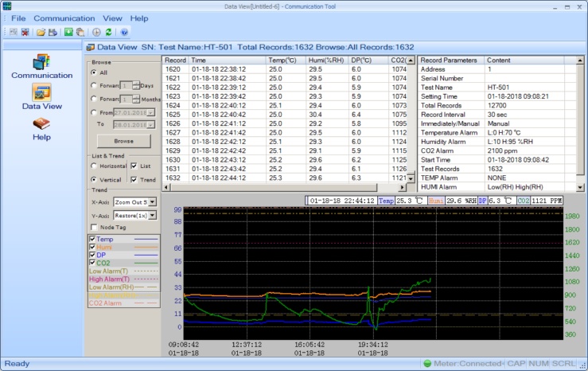Select the From date range radio button
The width and height of the screenshot is (588, 371).
coord(94,112)
